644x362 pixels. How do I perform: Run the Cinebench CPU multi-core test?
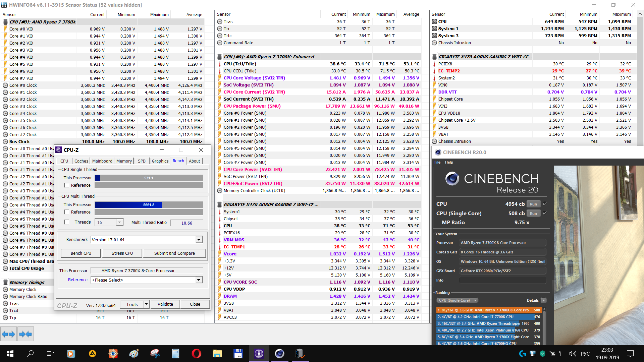[533, 204]
